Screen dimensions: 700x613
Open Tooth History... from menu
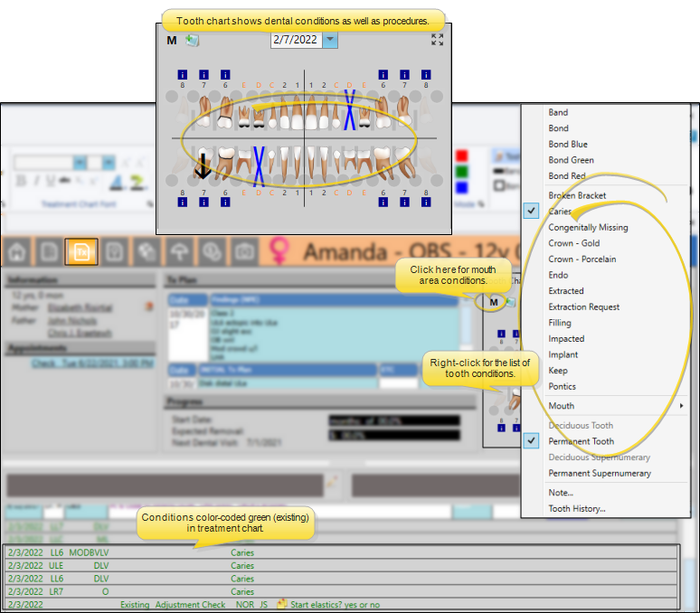pyautogui.click(x=577, y=509)
